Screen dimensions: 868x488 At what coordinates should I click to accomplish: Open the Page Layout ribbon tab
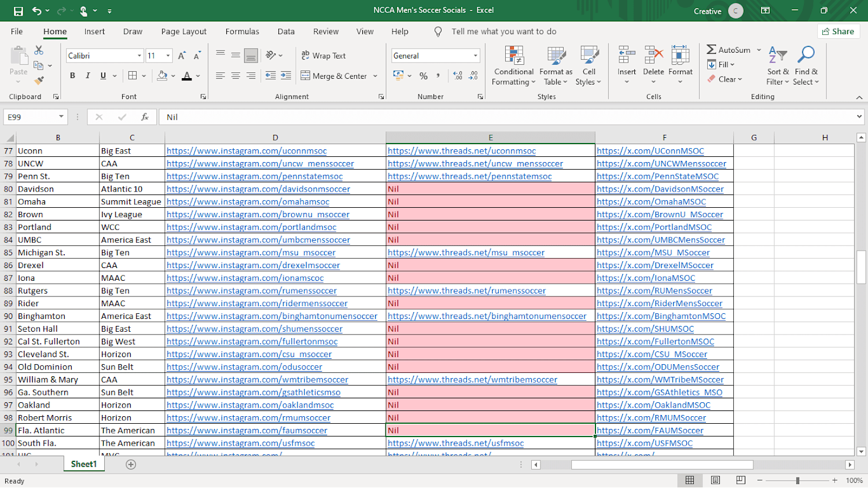184,31
